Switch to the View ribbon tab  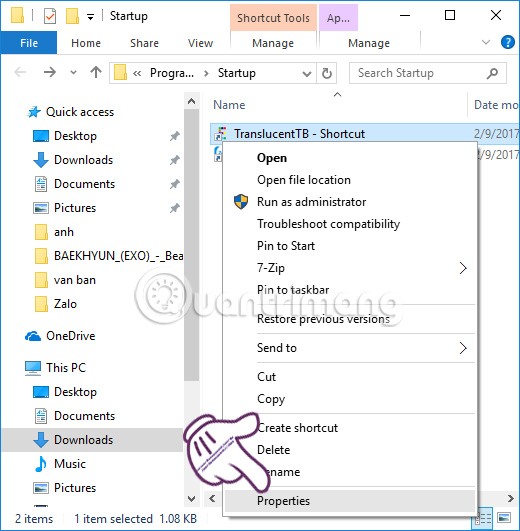(200, 43)
